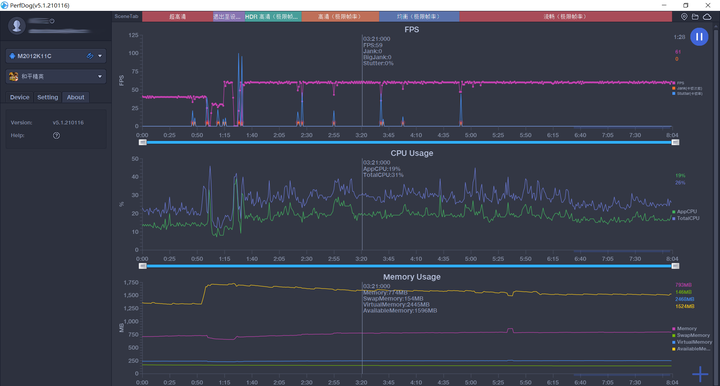Image resolution: width=720 pixels, height=386 pixels.
Task: Toggle the Memory legend entry
Action: click(x=684, y=329)
